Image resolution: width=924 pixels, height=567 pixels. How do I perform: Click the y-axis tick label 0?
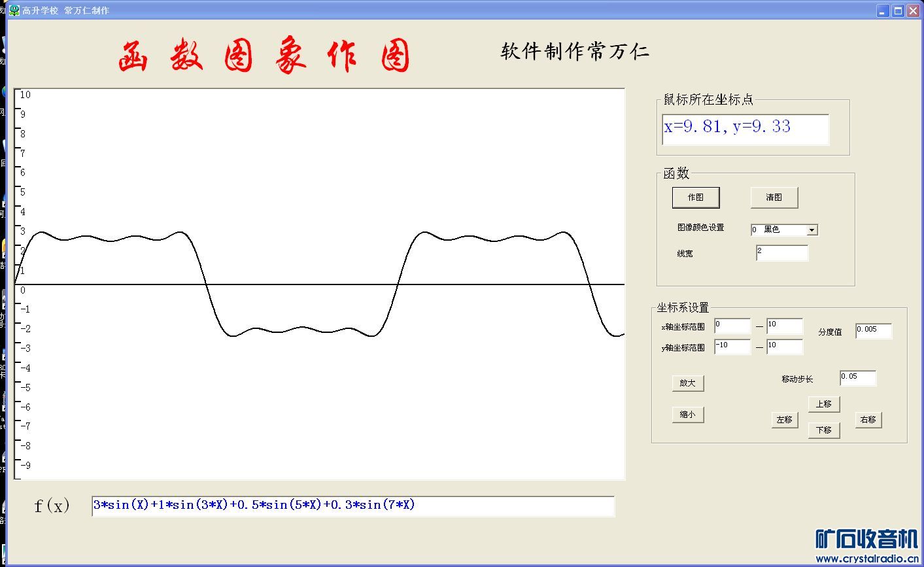point(23,290)
